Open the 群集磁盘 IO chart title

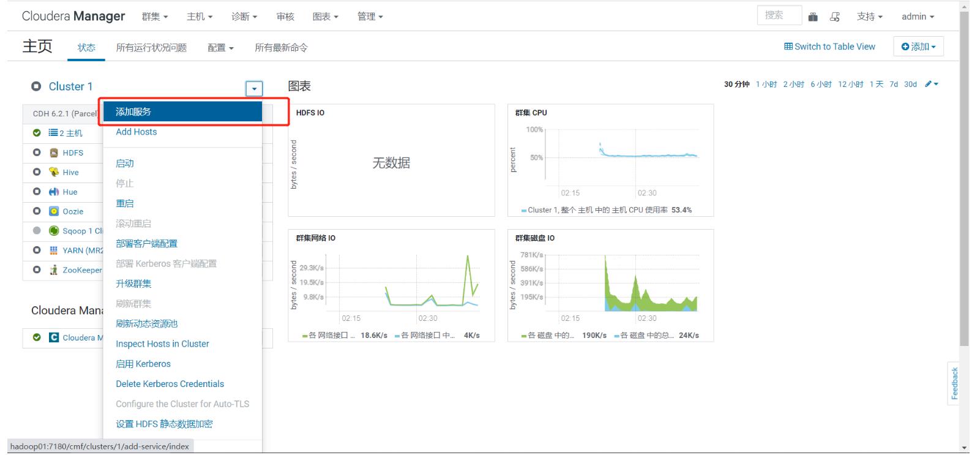pyautogui.click(x=534, y=238)
